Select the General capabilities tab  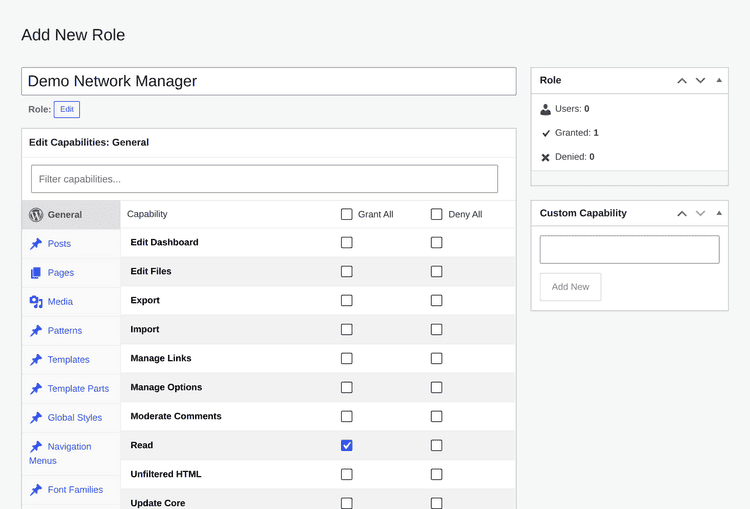pos(71,215)
